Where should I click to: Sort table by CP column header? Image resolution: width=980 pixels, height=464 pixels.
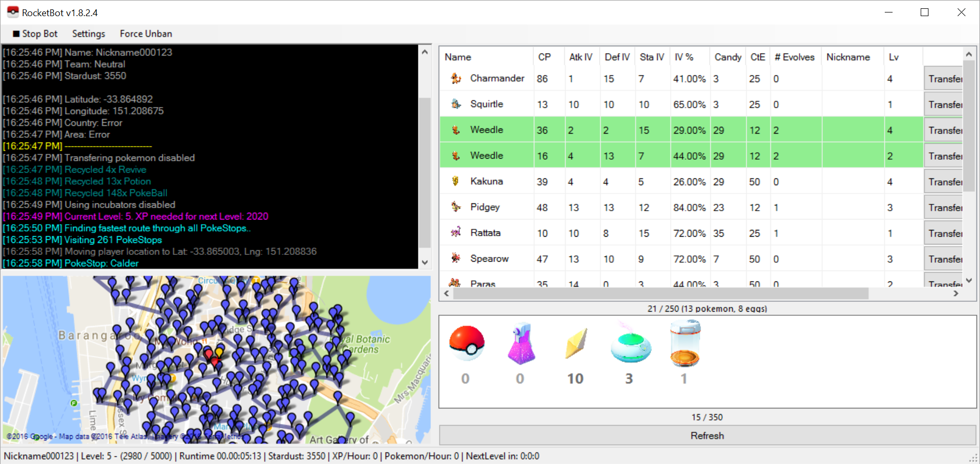point(549,57)
